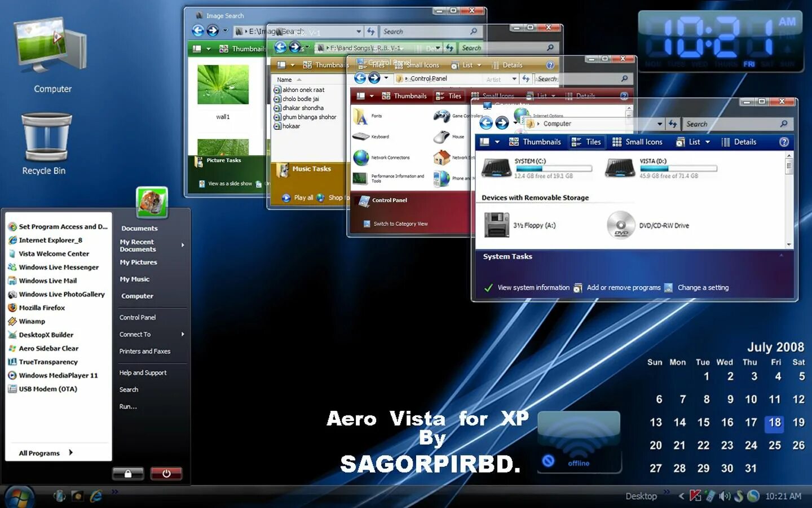This screenshot has width=812, height=508.
Task: Open the SYSTEM (C:) drive icon
Action: [497, 168]
